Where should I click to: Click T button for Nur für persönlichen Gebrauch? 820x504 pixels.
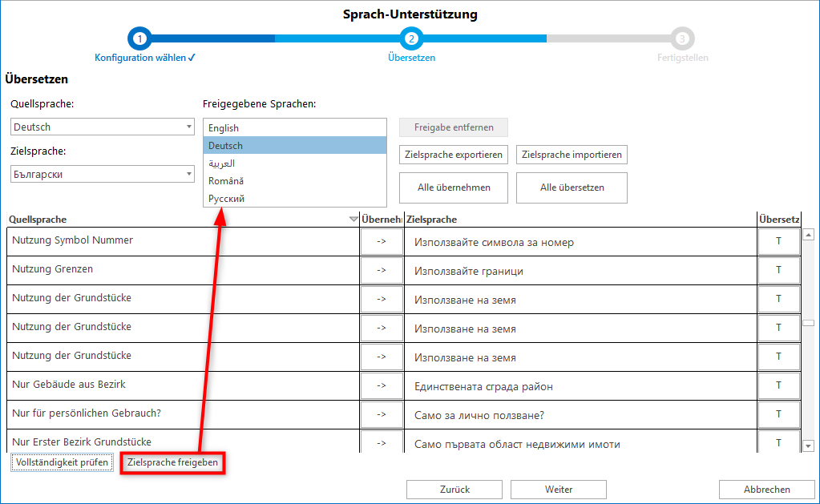tap(778, 414)
